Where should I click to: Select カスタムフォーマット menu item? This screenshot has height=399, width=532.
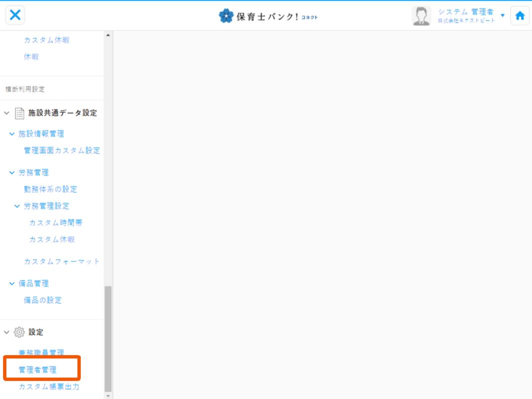[62, 262]
